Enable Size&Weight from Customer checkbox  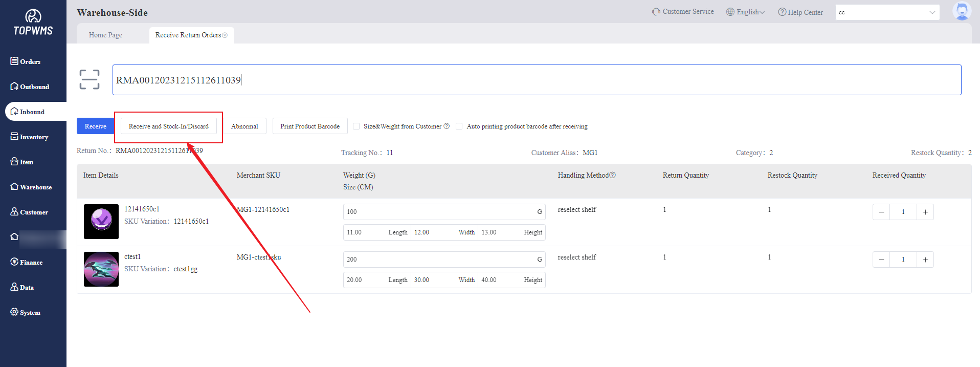click(357, 126)
